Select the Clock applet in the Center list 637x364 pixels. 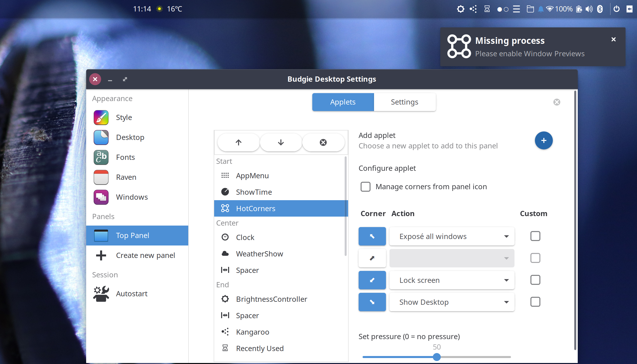point(245,237)
